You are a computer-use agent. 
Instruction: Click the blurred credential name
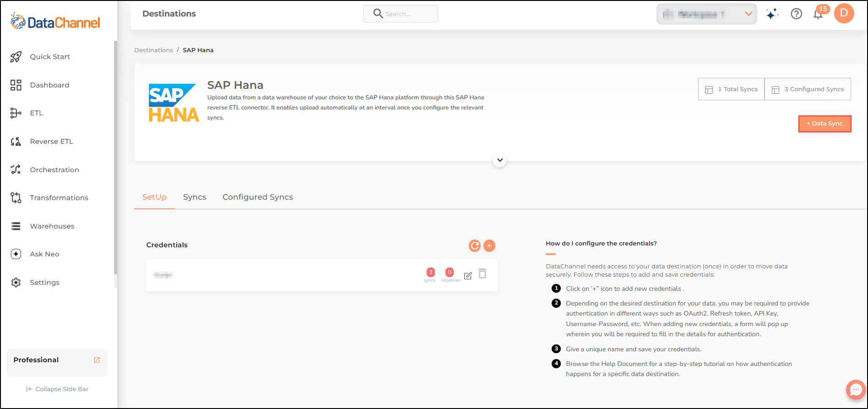[x=163, y=275]
